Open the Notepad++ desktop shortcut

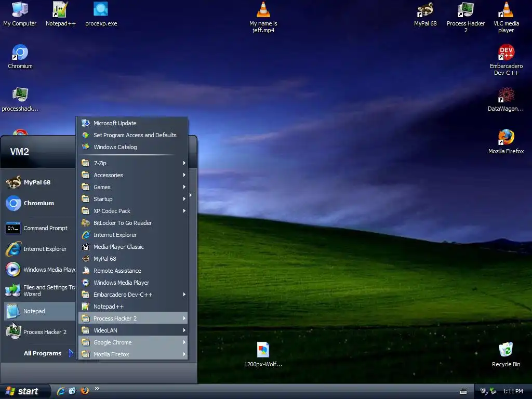pos(60,14)
